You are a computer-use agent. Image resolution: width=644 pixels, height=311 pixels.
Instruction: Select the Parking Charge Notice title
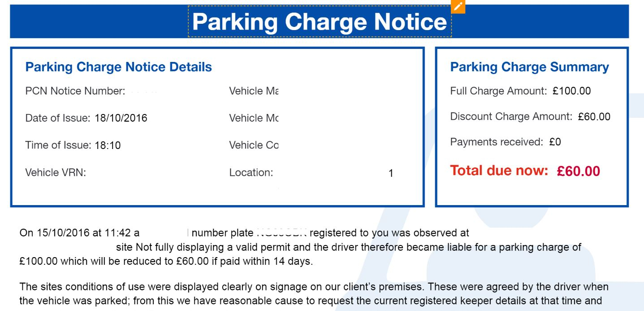pos(320,22)
